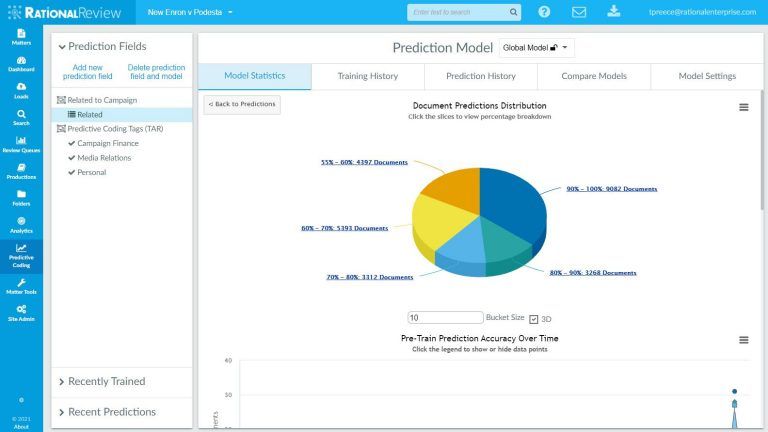
Task: Open Productions in the sidebar
Action: tap(21, 171)
